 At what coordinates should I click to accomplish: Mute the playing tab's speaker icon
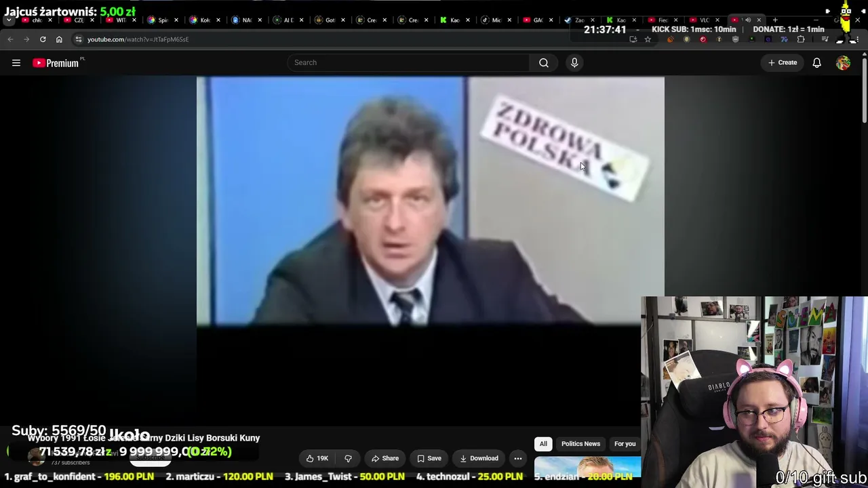coord(748,20)
